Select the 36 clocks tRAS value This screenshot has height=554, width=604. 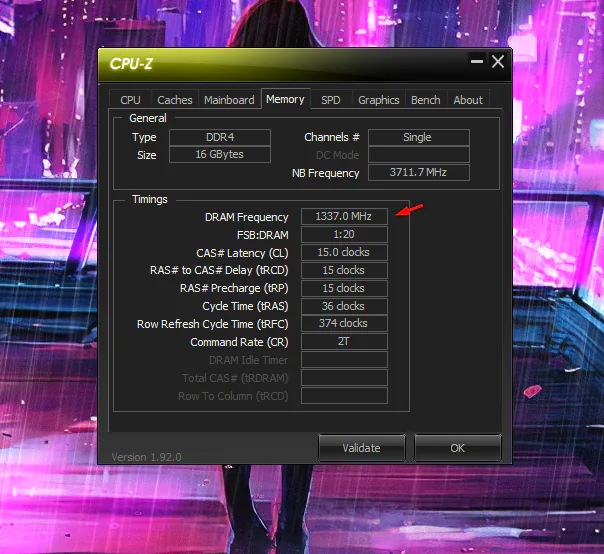(344, 306)
